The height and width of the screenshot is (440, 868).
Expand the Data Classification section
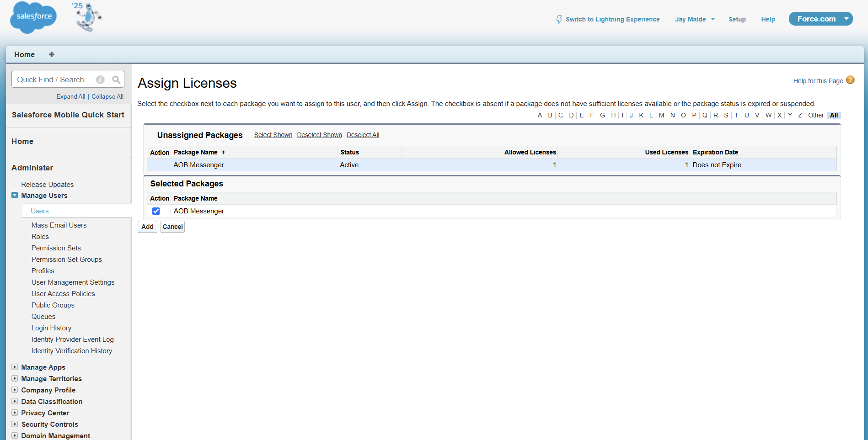[x=15, y=401]
